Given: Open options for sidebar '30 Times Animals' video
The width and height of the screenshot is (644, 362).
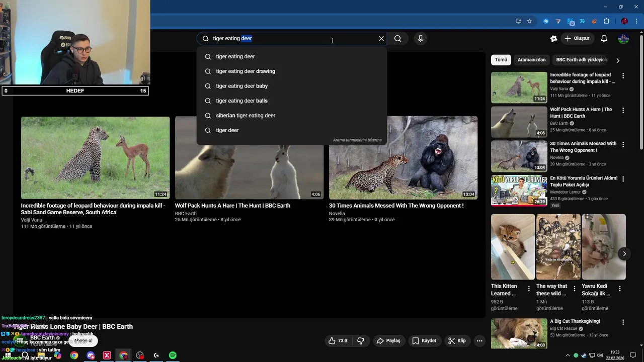Looking at the screenshot, I should click(623, 144).
